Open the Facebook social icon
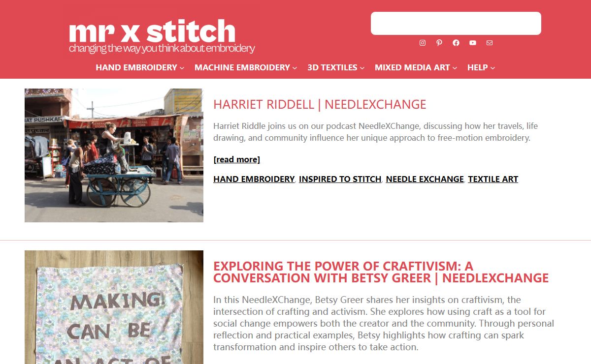The width and height of the screenshot is (591, 364). coord(456,43)
